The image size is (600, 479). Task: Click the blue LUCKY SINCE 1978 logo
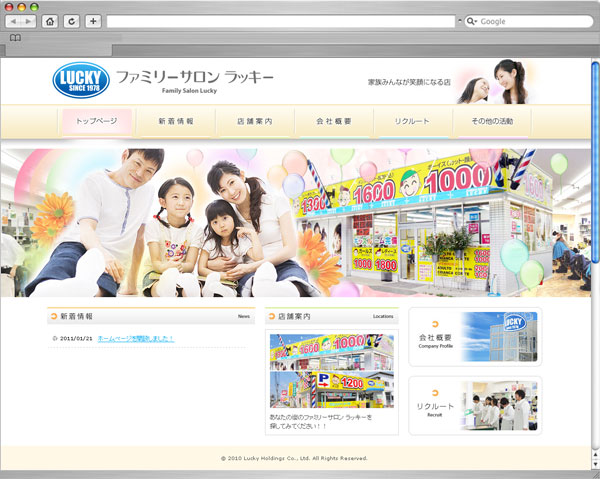coord(81,80)
